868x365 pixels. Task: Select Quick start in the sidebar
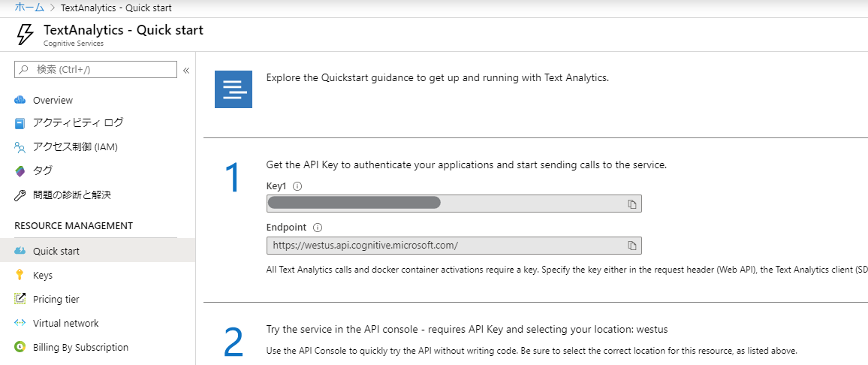(56, 251)
